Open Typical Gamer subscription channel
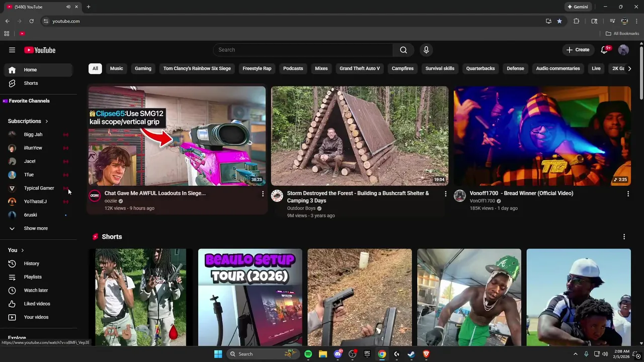 38,188
